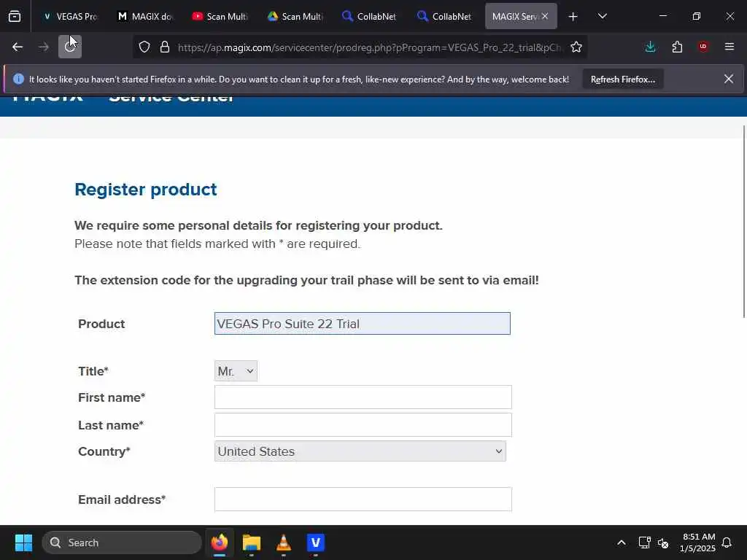Switch to the Google Drive Scan Multi tab
The image size is (747, 560).
point(295,16)
